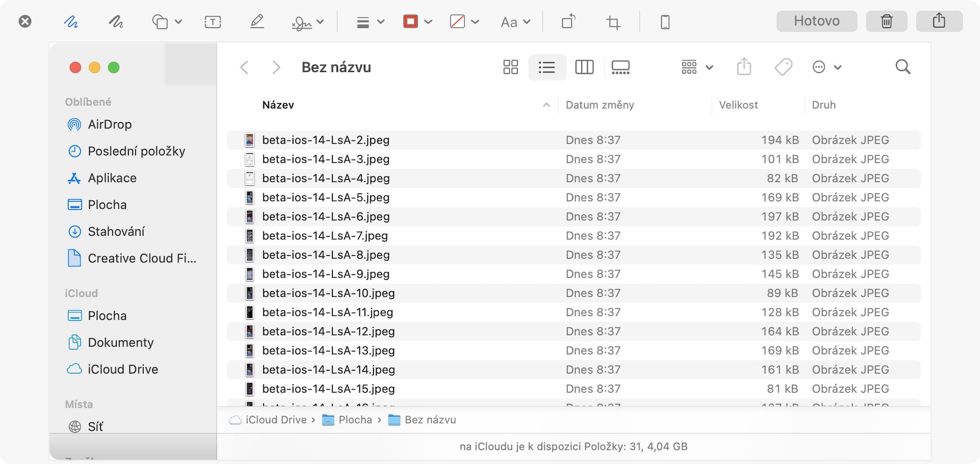Switch Finder to gallery view

(x=620, y=67)
